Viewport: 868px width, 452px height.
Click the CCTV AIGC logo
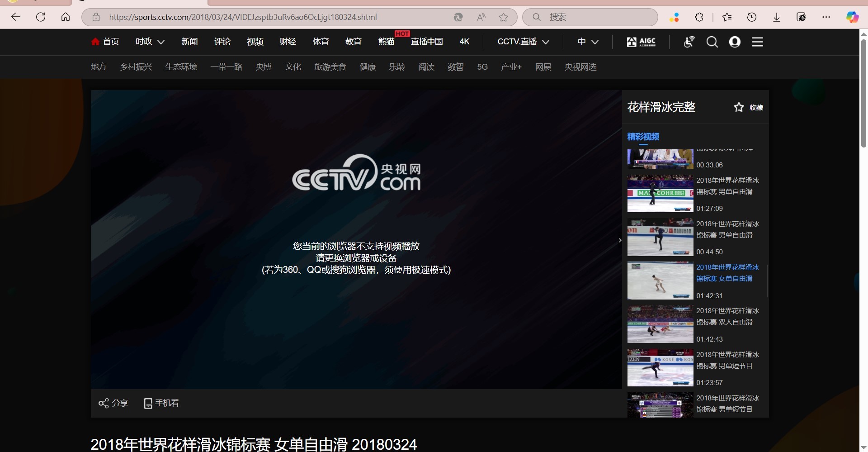pyautogui.click(x=641, y=42)
